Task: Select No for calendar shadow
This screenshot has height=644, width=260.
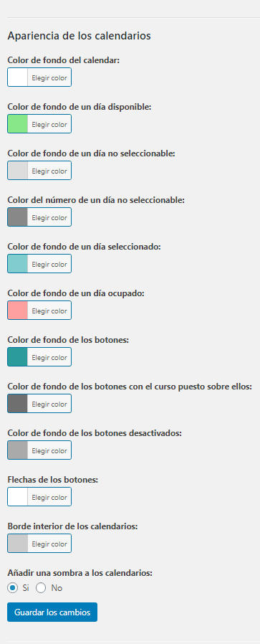Action: 41,588
